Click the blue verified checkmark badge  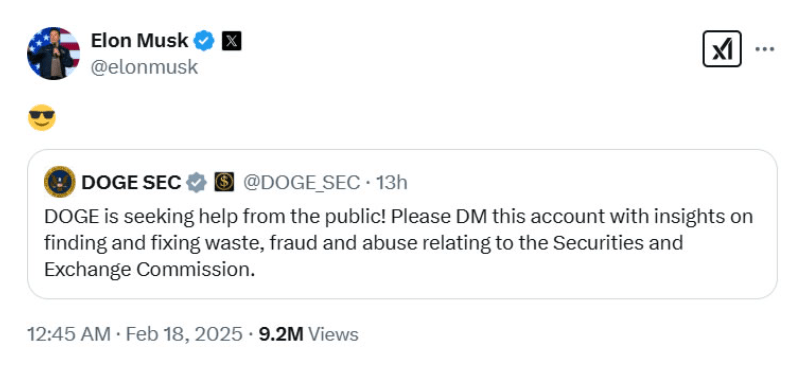tap(205, 41)
